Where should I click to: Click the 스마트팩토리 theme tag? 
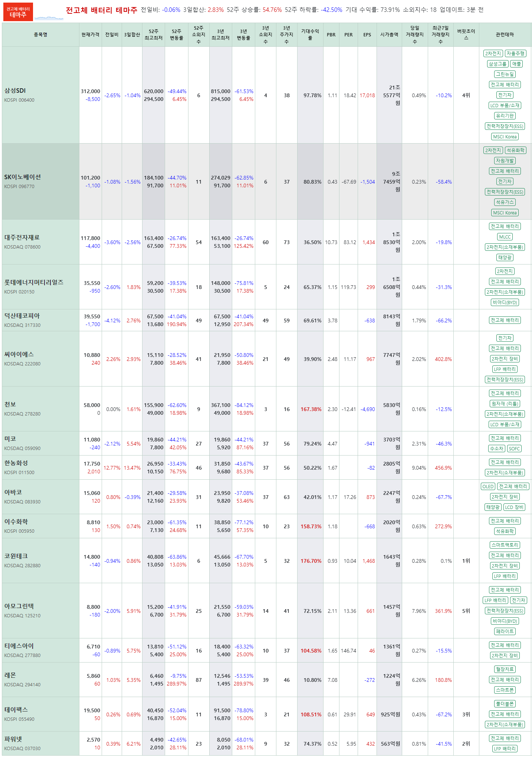505,545
